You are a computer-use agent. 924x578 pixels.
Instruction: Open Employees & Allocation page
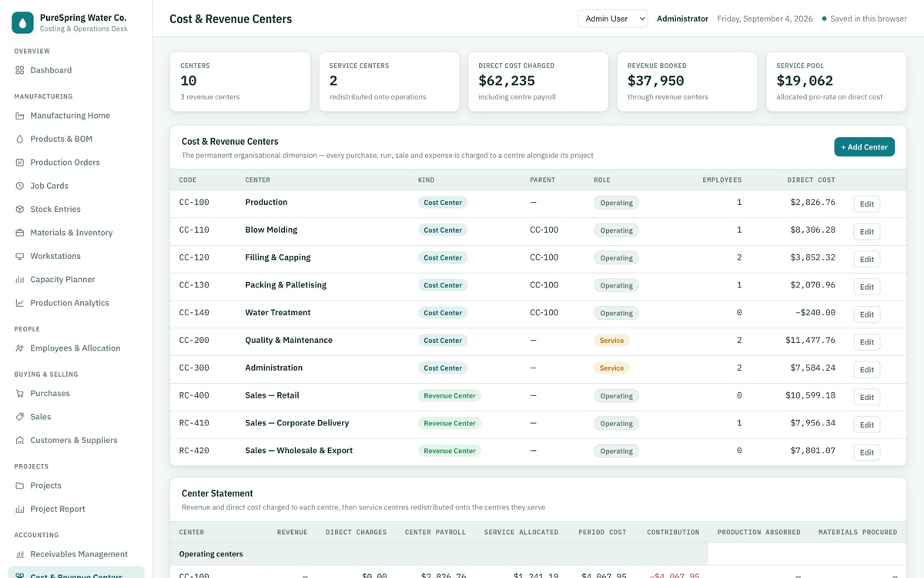tap(76, 348)
